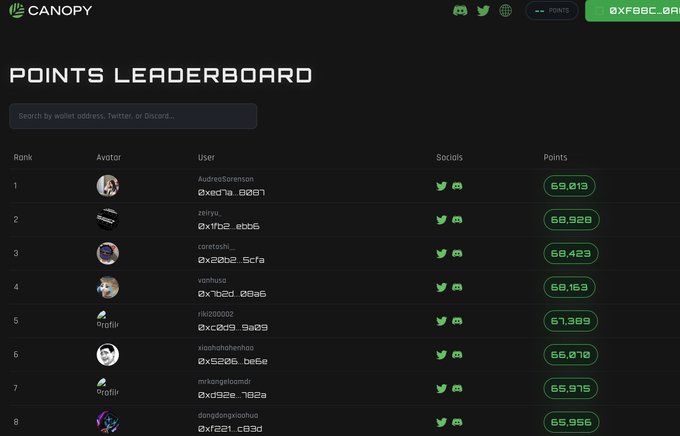Open coretoshi__'s Twitter icon
680x436 pixels.
(x=441, y=253)
